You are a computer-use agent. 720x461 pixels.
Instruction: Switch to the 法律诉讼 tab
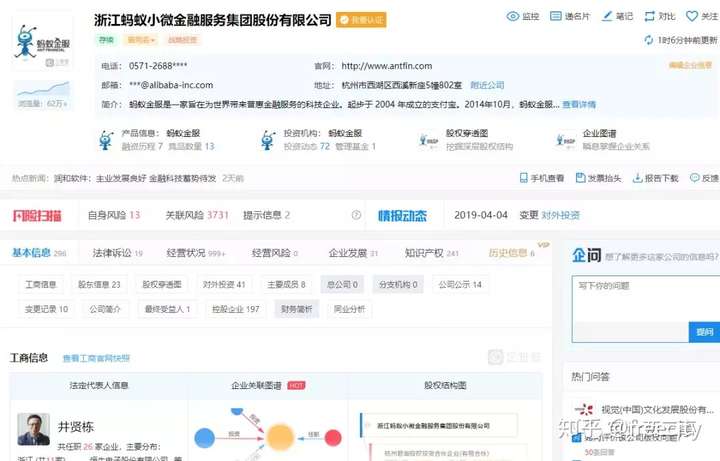click(118, 253)
